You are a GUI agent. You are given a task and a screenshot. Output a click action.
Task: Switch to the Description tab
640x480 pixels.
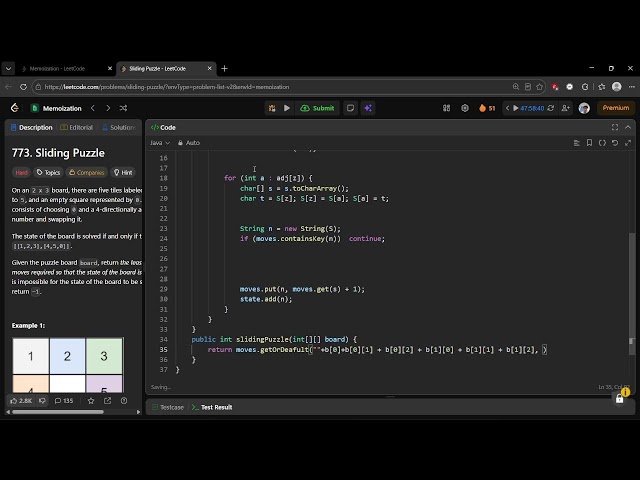click(x=32, y=127)
